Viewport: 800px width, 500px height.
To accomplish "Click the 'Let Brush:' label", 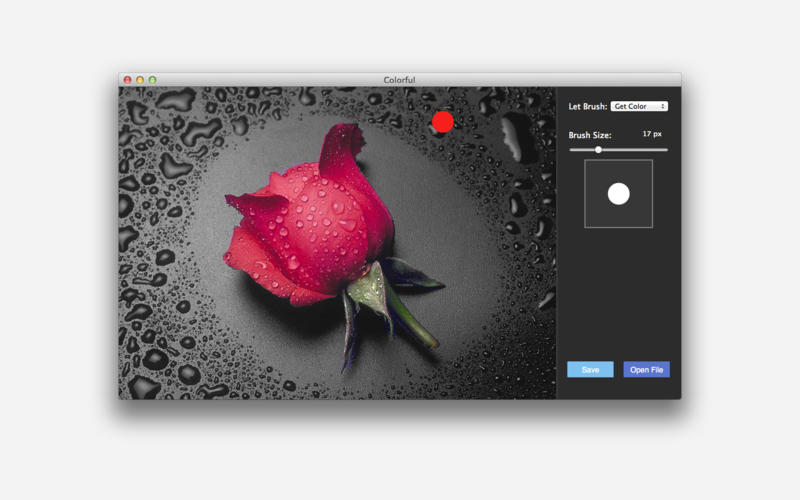I will 588,106.
